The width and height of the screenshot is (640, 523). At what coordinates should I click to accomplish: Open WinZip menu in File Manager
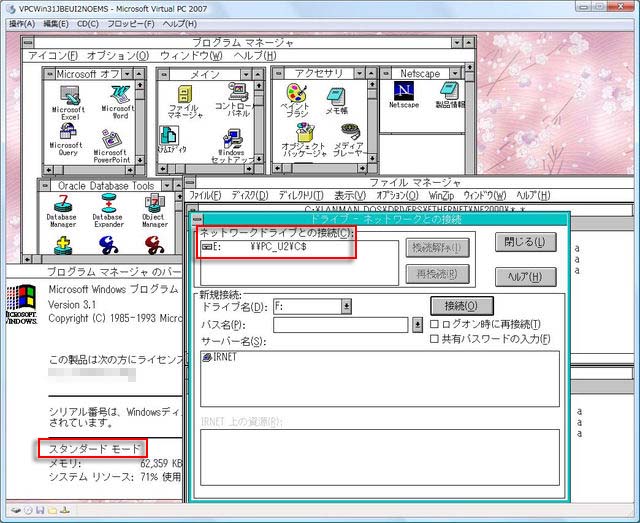441,196
